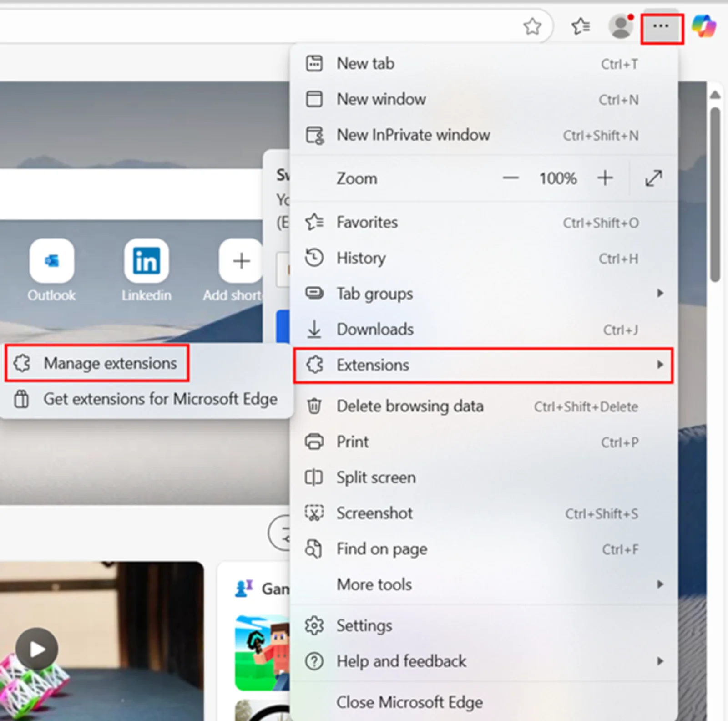The image size is (728, 721).
Task: Open Settings from the menu
Action: [364, 626]
